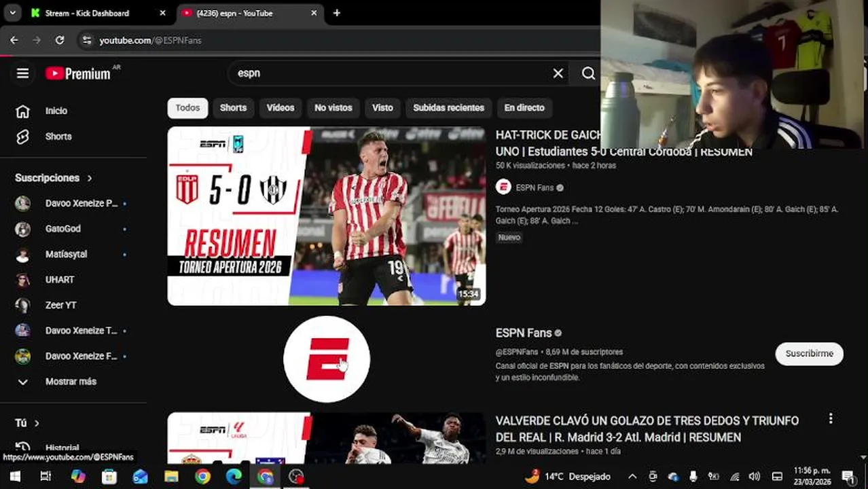The width and height of the screenshot is (868, 489).
Task: Select the No vistos filter chip
Action: click(333, 108)
